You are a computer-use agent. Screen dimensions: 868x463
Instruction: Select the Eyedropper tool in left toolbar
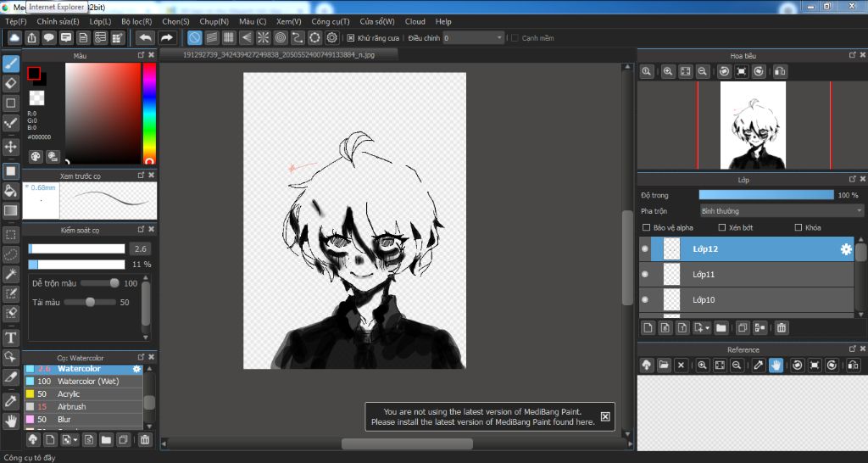coord(10,401)
